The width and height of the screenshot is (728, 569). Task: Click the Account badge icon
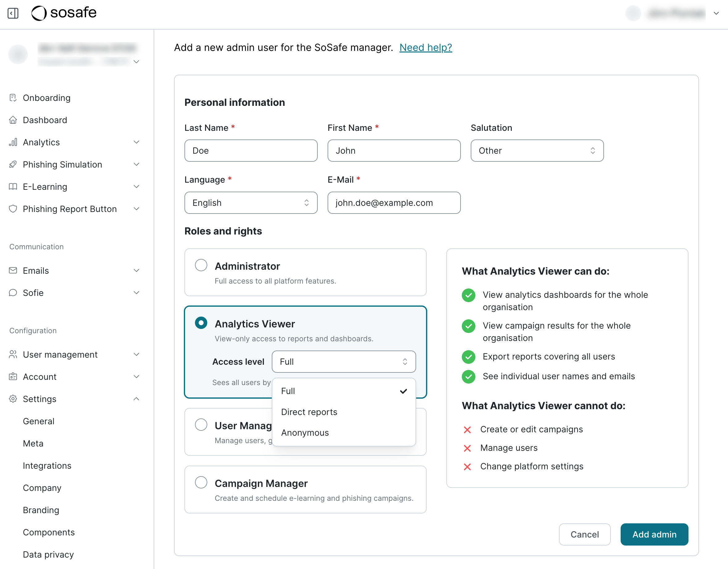coord(13,376)
